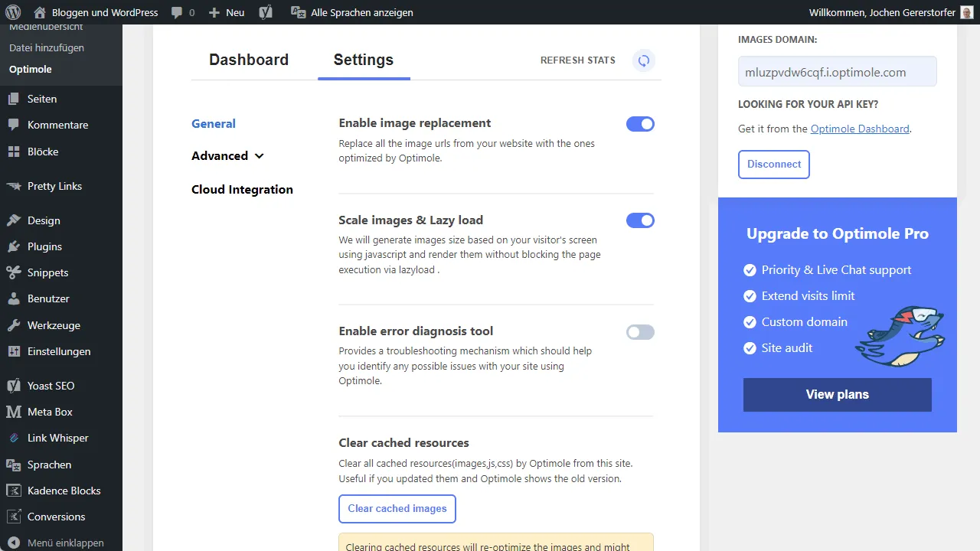The width and height of the screenshot is (980, 551).
Task: Click the Custom domain feature item
Action: [x=804, y=321]
